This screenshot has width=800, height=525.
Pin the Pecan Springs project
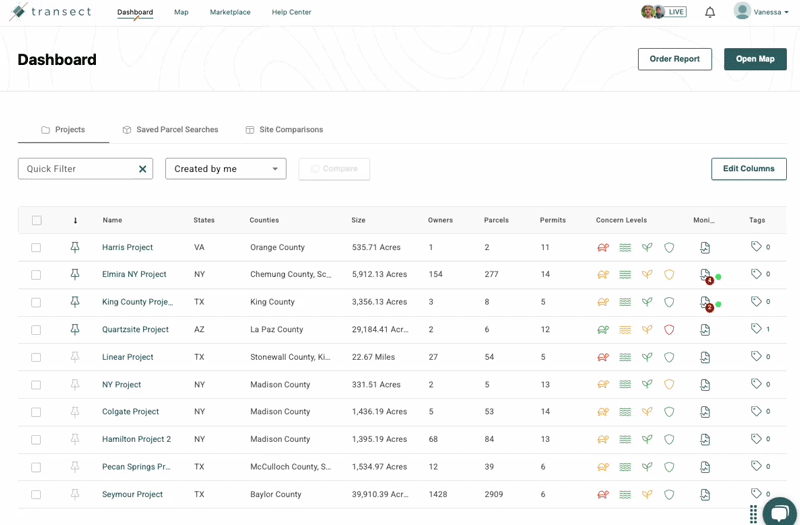75,467
